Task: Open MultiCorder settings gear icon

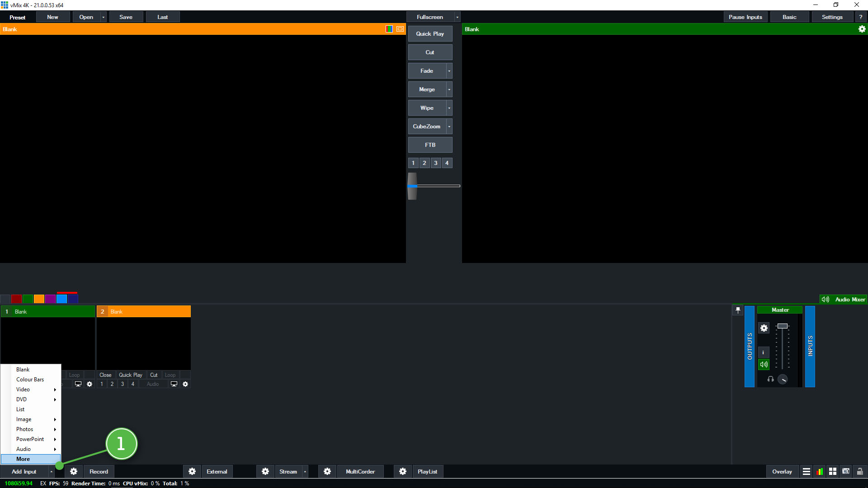Action: tap(327, 471)
